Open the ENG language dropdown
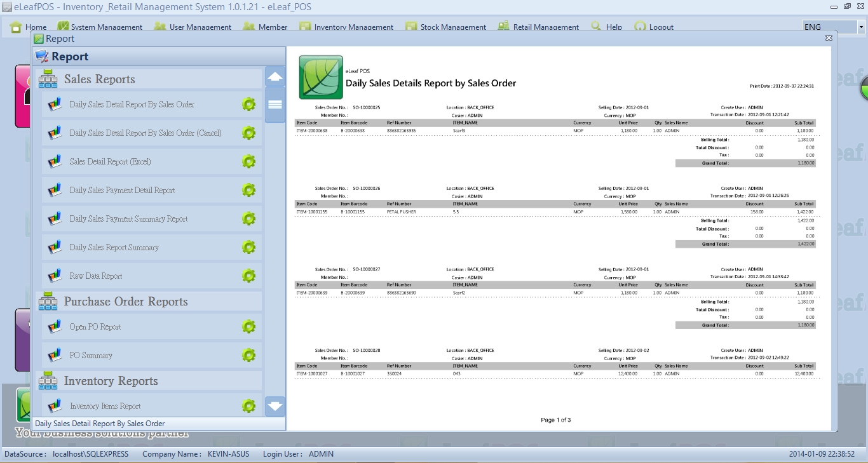 [861, 27]
